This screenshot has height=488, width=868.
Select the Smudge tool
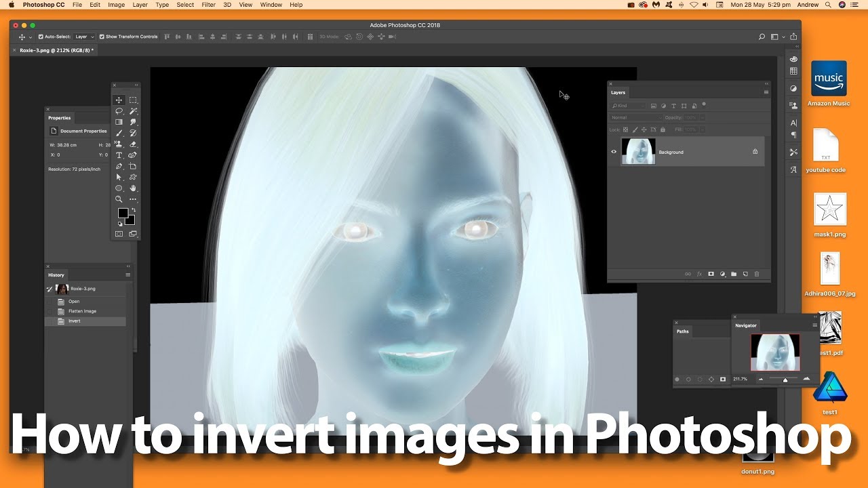[133, 122]
